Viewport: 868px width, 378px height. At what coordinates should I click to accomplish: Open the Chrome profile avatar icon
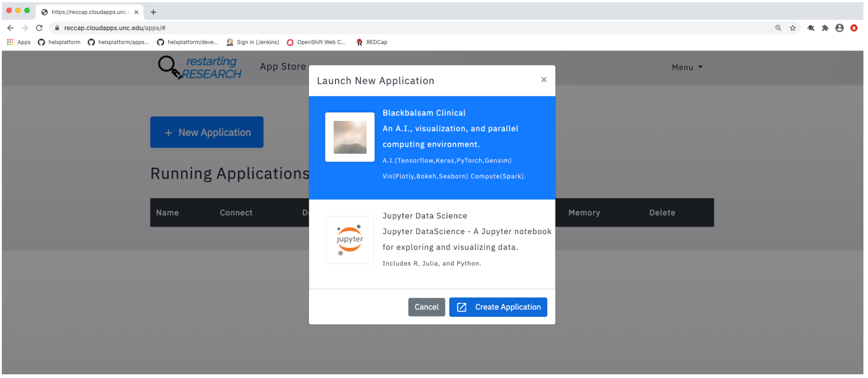[840, 28]
